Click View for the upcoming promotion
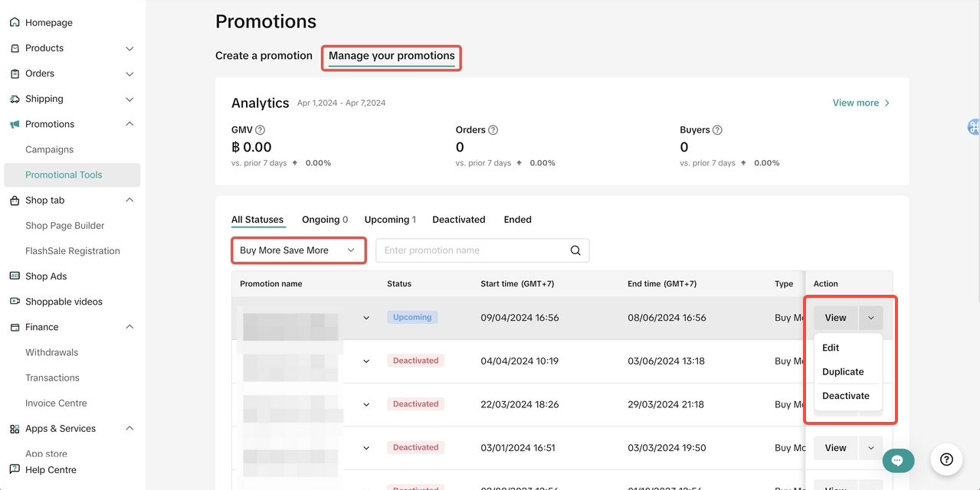 835,318
